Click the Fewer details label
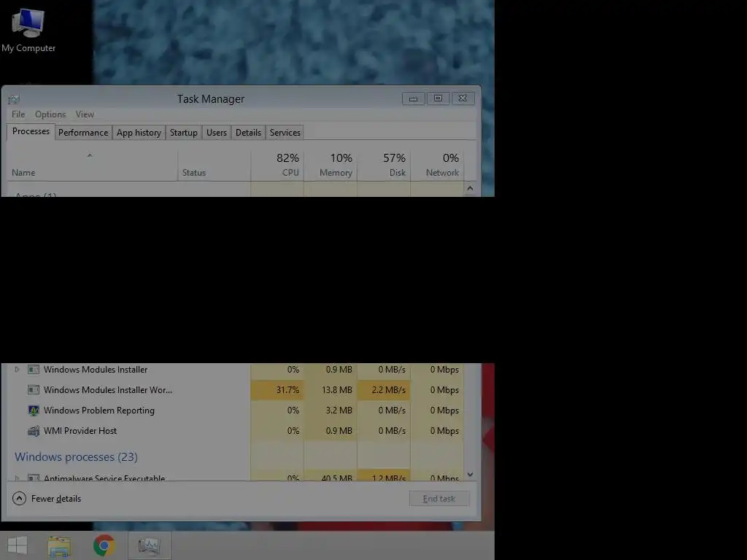The height and width of the screenshot is (560, 747). click(x=56, y=499)
